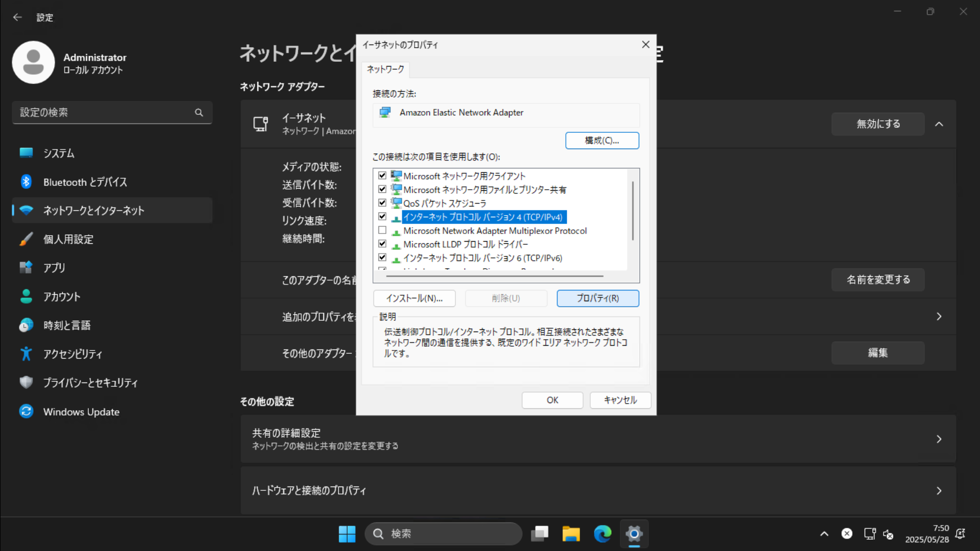This screenshot has width=980, height=551.
Task: Open 個人用設定 category
Action: [x=112, y=239]
